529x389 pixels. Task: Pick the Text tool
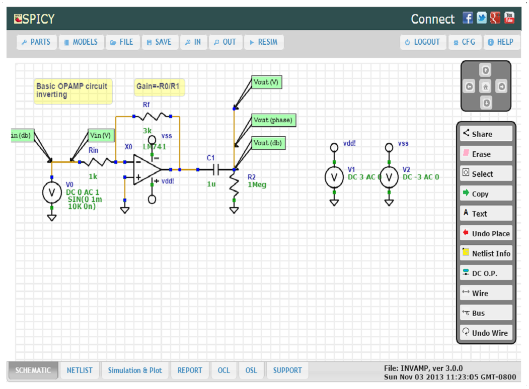point(486,213)
